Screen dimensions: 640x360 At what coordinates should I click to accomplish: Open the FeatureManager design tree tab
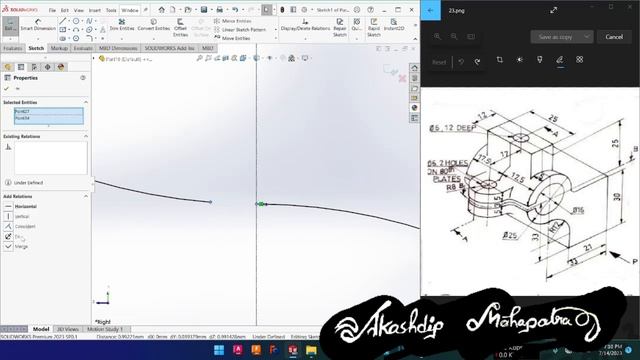[8, 67]
